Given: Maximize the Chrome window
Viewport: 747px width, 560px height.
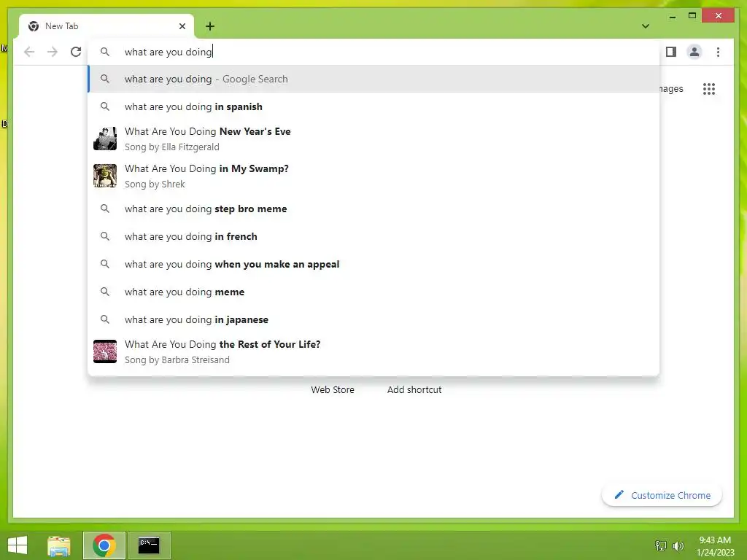Looking at the screenshot, I should 692,16.
